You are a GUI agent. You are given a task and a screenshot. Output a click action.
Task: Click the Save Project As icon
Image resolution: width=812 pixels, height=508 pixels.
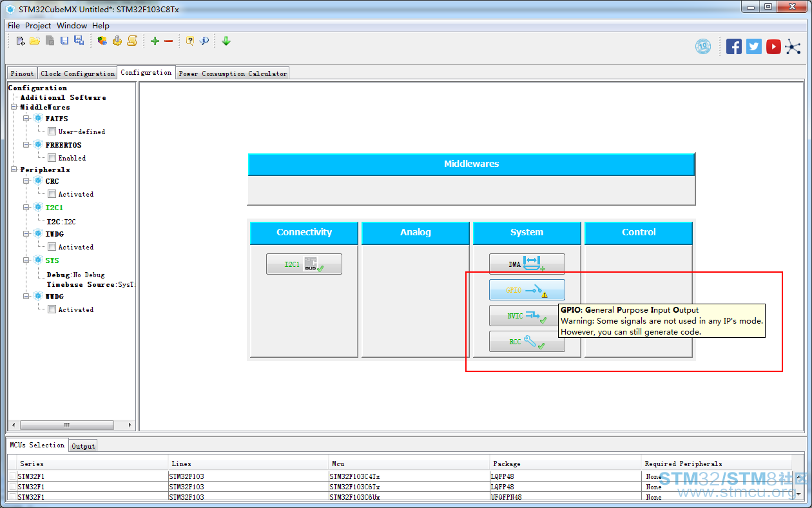pyautogui.click(x=79, y=41)
